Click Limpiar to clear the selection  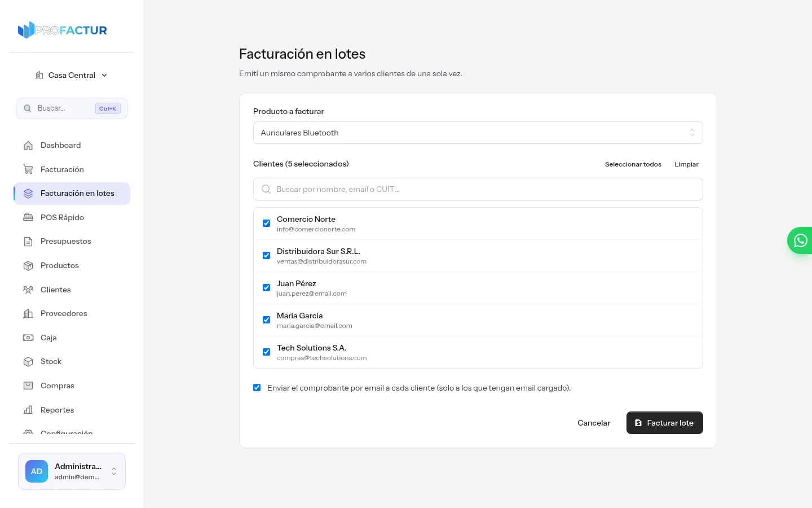(x=687, y=164)
